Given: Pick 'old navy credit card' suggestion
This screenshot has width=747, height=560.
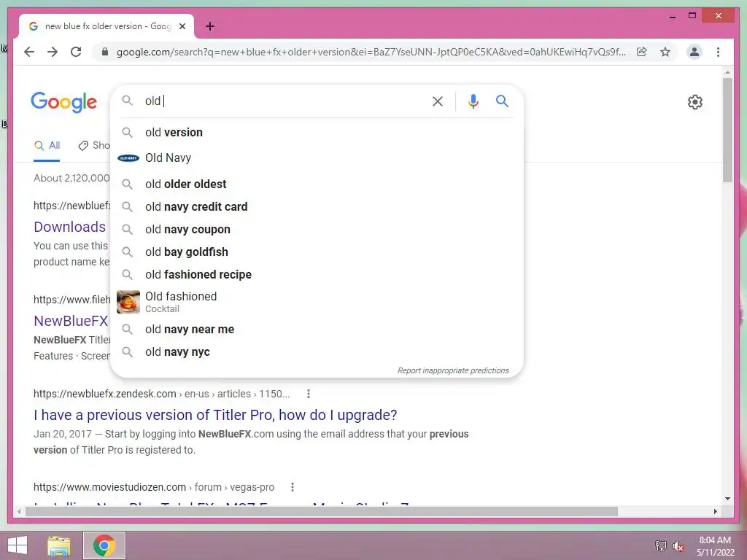Looking at the screenshot, I should click(317, 206).
